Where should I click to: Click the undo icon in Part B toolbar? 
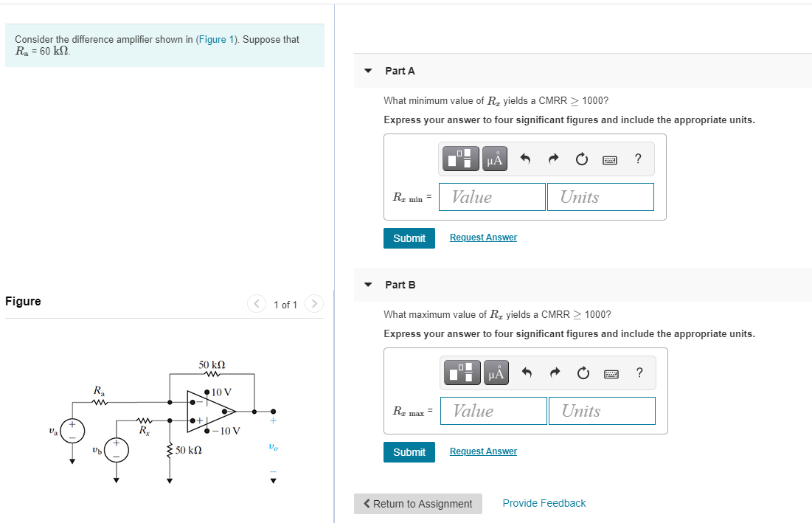[x=526, y=373]
